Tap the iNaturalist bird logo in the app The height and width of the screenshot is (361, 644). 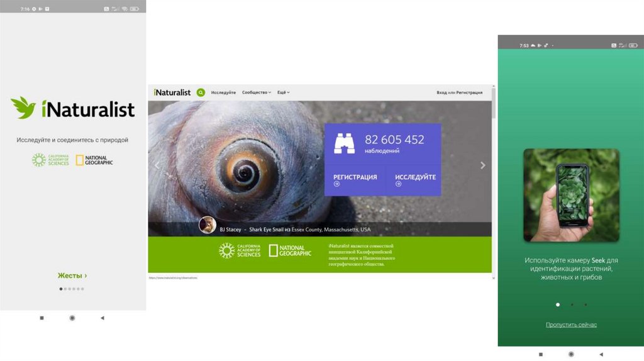coord(23,108)
